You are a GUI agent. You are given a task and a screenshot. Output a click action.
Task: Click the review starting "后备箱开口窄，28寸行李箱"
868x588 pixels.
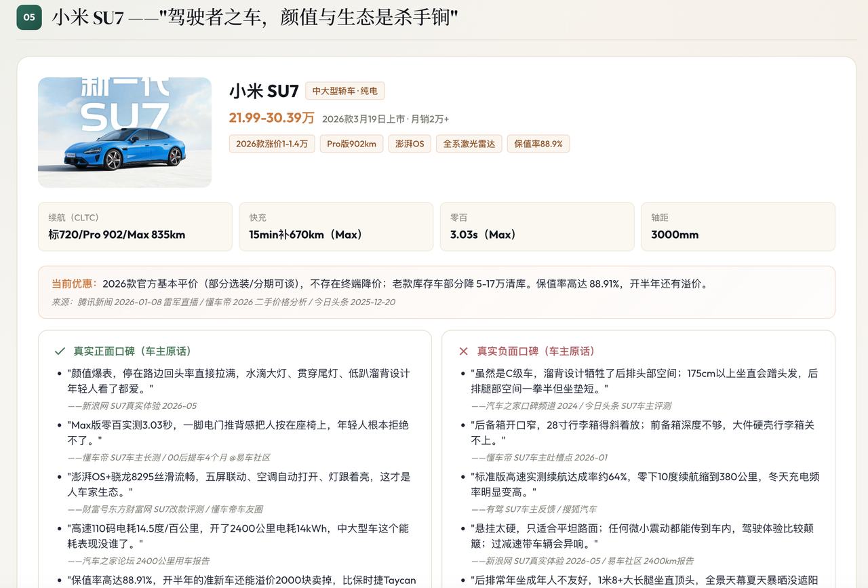click(643, 433)
